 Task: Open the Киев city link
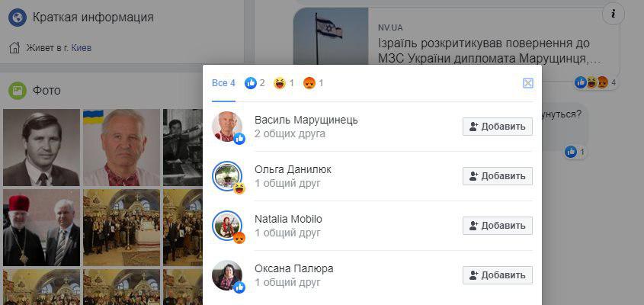click(x=82, y=48)
